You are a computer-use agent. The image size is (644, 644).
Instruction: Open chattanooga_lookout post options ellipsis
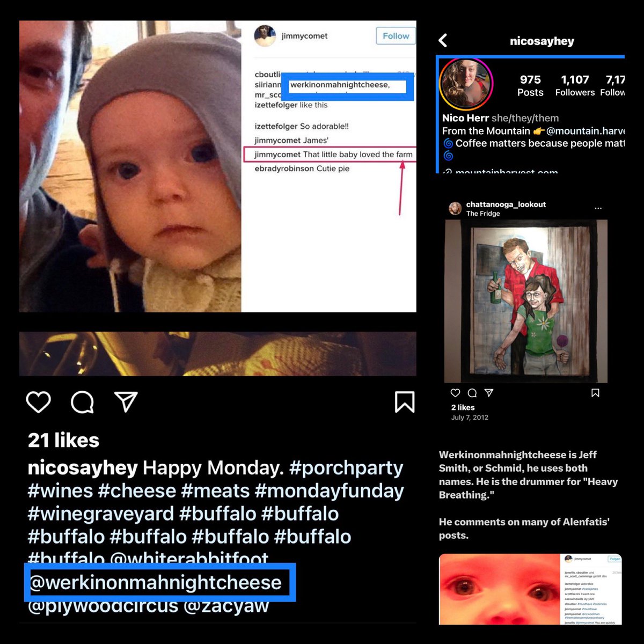[598, 208]
